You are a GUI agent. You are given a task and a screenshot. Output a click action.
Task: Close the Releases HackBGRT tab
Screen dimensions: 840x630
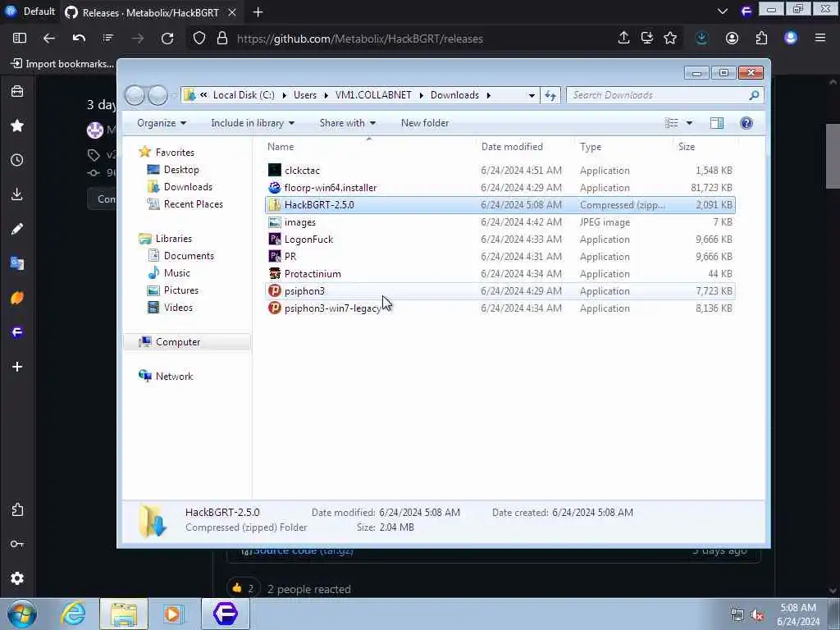(232, 11)
